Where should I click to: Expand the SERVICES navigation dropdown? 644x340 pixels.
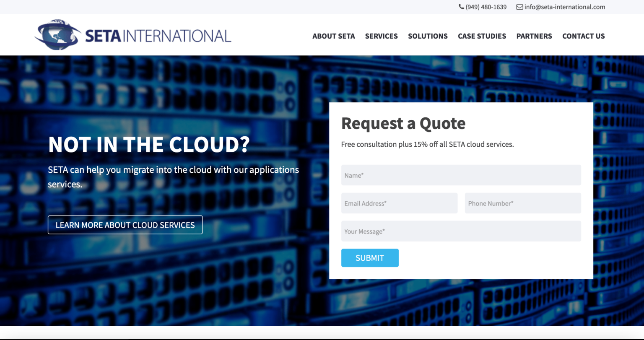[381, 36]
